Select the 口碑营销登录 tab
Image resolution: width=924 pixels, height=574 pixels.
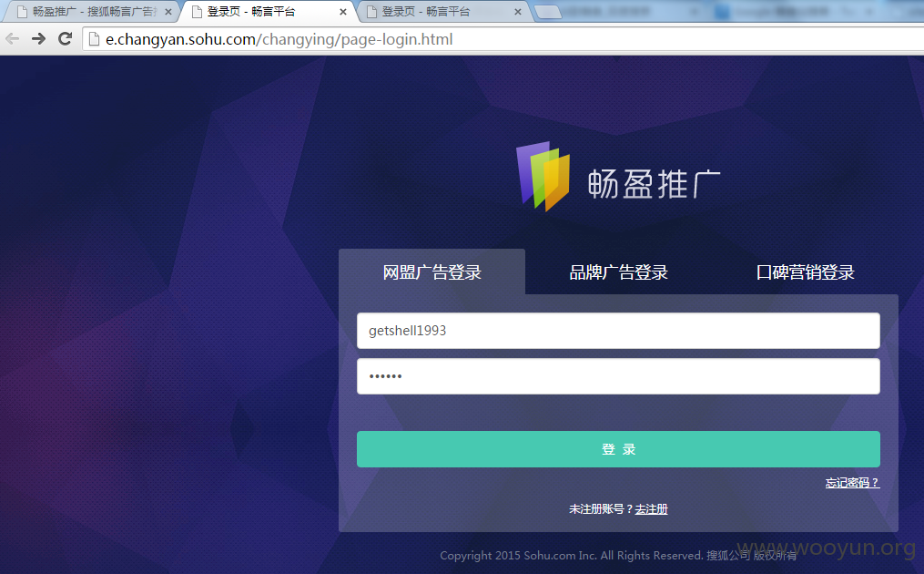click(805, 272)
